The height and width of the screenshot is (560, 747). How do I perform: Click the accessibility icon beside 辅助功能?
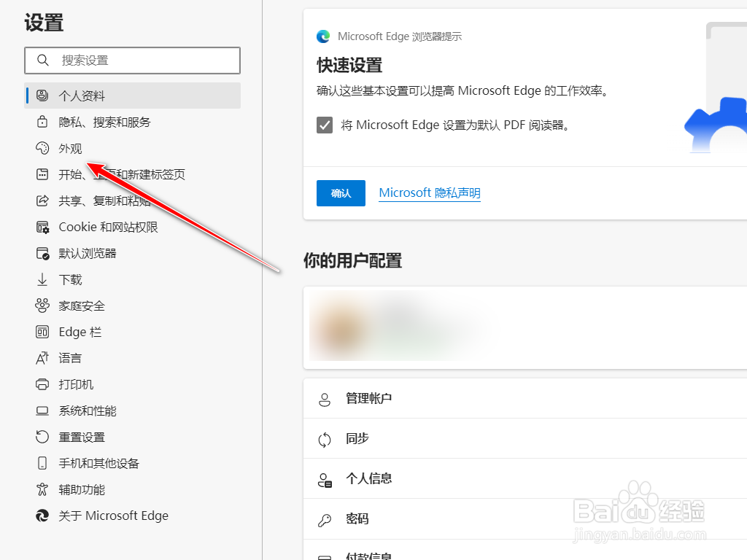click(x=42, y=489)
